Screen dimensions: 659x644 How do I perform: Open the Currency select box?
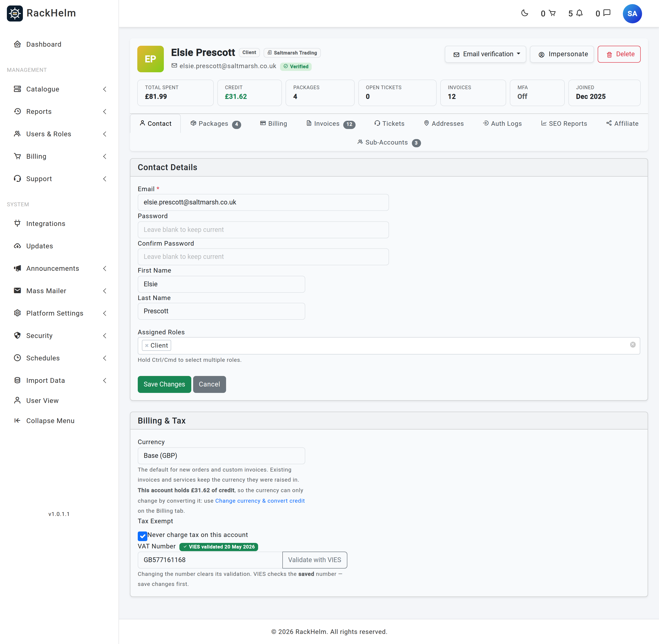[221, 456]
